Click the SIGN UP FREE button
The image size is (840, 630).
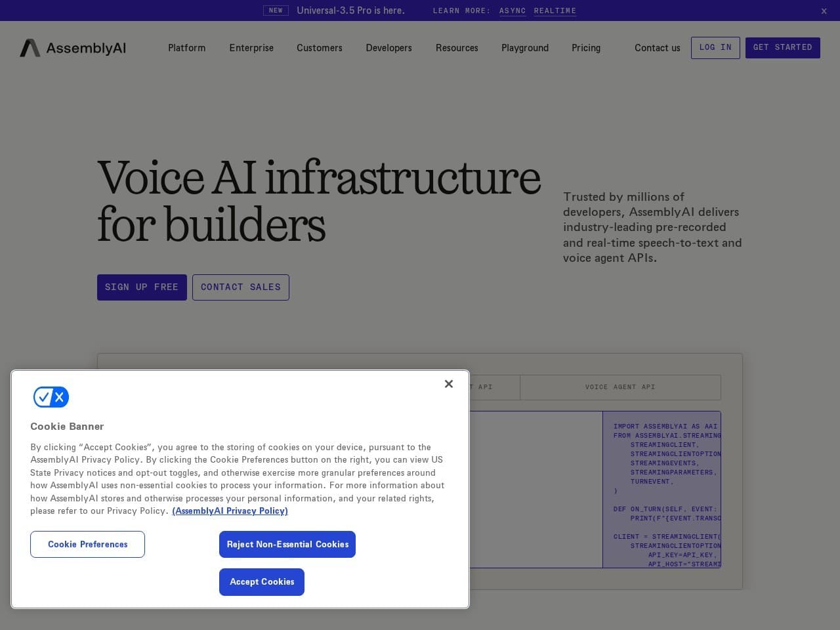pyautogui.click(x=142, y=287)
